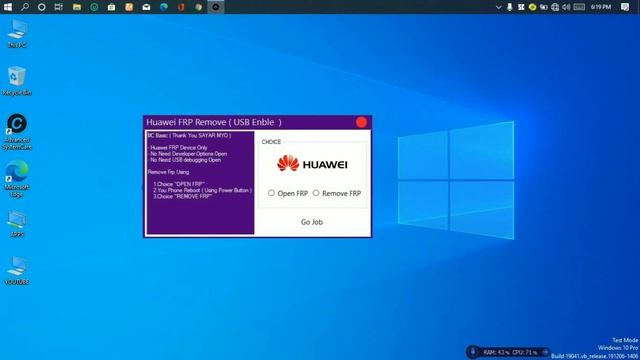
Task: Open Action Center notifications icon
Action: [625, 7]
